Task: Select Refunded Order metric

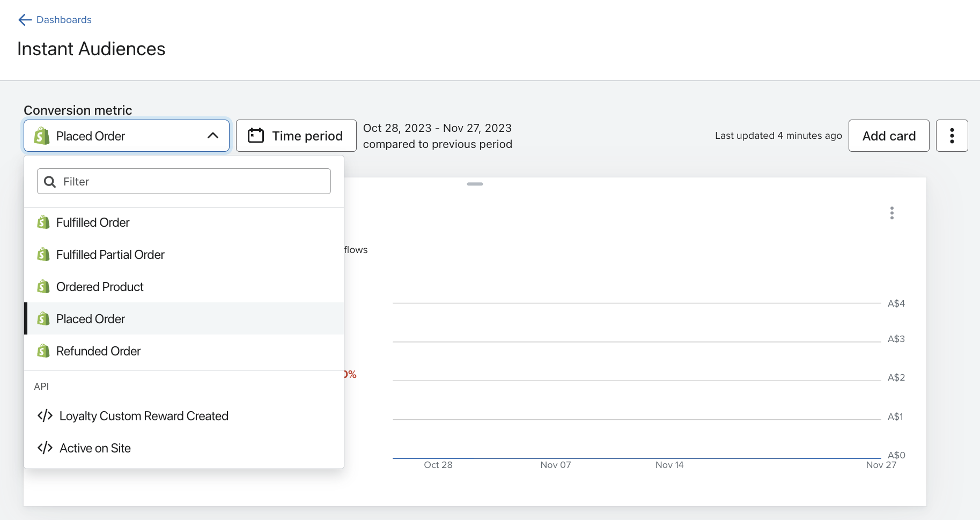Action: (x=184, y=351)
